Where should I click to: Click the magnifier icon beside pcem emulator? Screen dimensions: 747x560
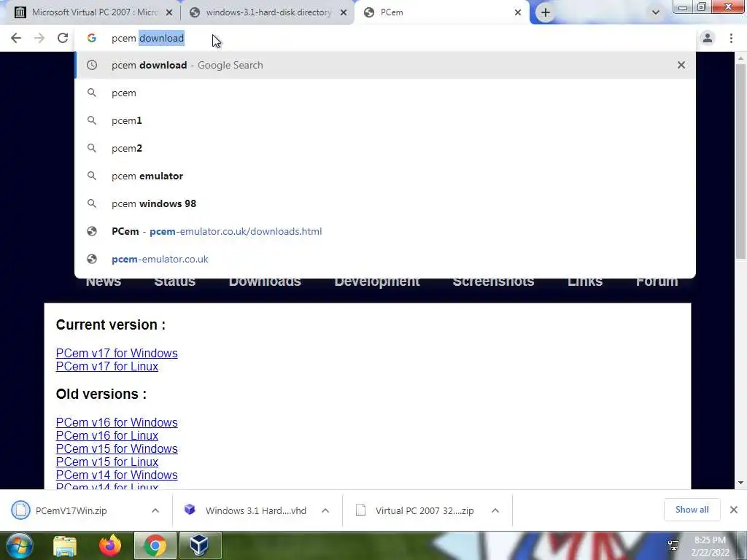coord(91,176)
